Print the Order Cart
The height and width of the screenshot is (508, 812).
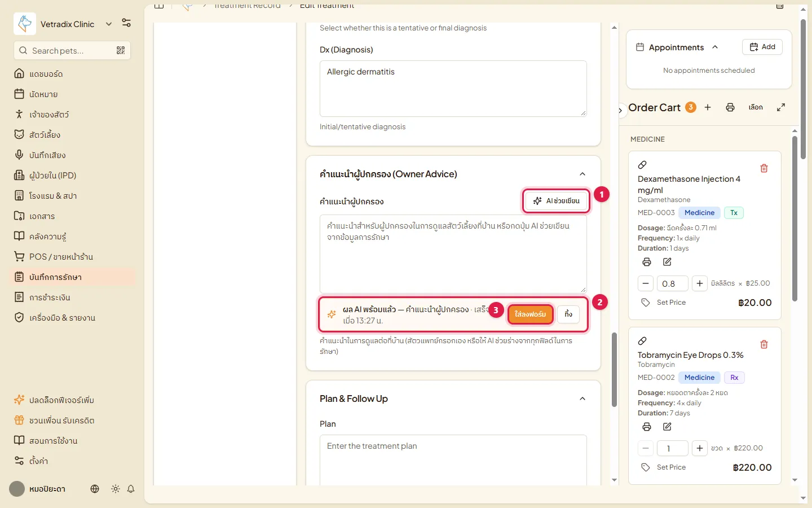pyautogui.click(x=730, y=107)
